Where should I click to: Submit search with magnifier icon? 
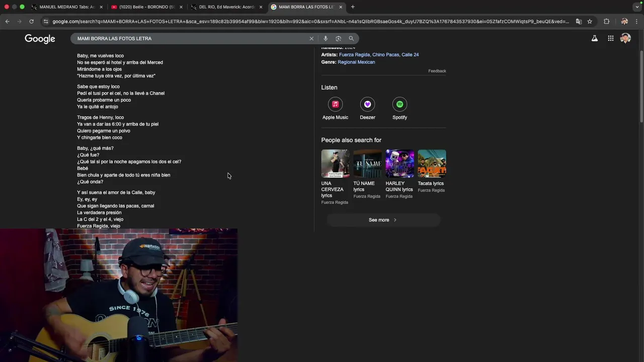[x=351, y=38]
